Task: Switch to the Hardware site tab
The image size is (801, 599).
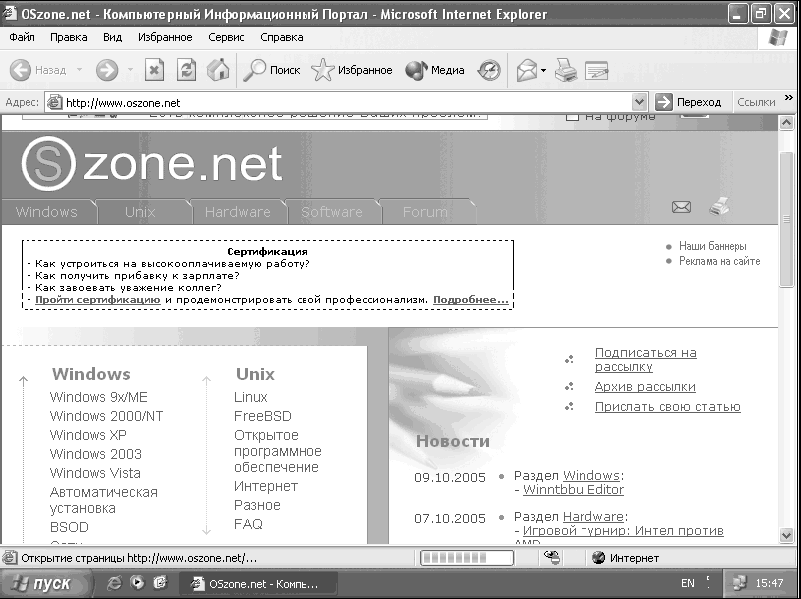Action: pos(238,212)
